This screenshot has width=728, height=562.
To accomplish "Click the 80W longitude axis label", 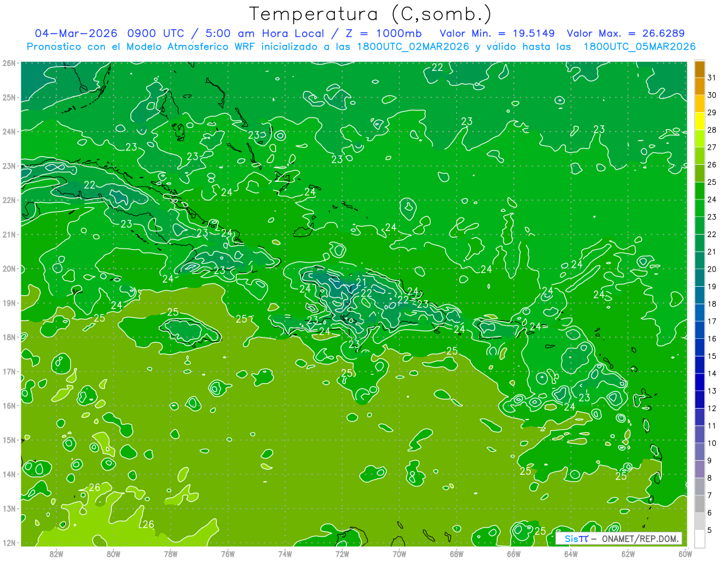I will click(113, 554).
